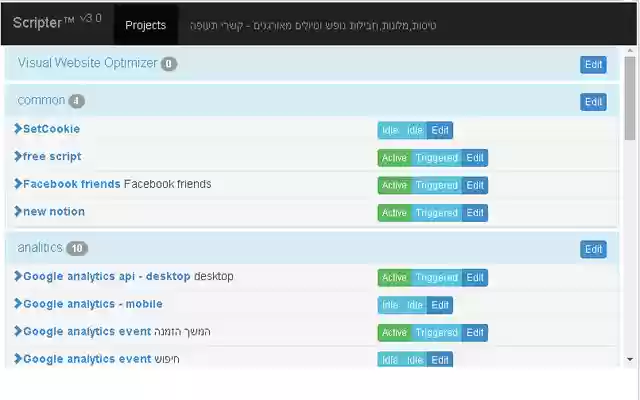The image size is (640, 400).
Task: Toggle first Idle status of event חיפוש
Action: pyautogui.click(x=390, y=360)
